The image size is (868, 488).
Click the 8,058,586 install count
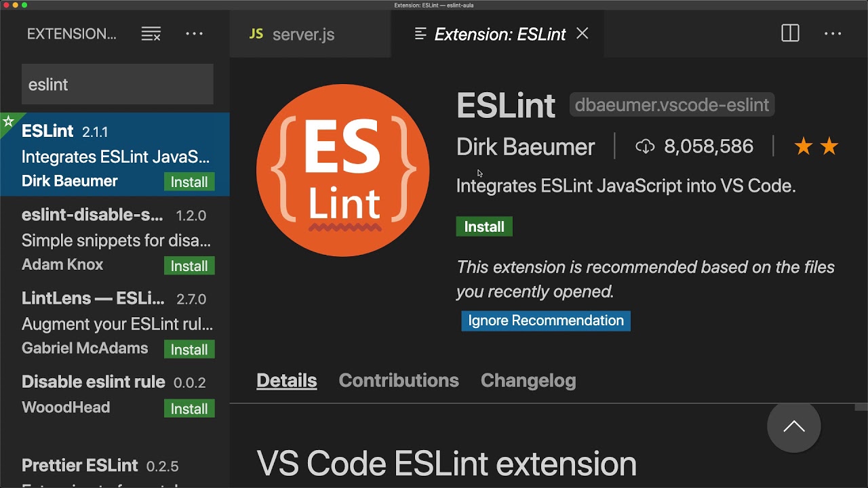709,146
